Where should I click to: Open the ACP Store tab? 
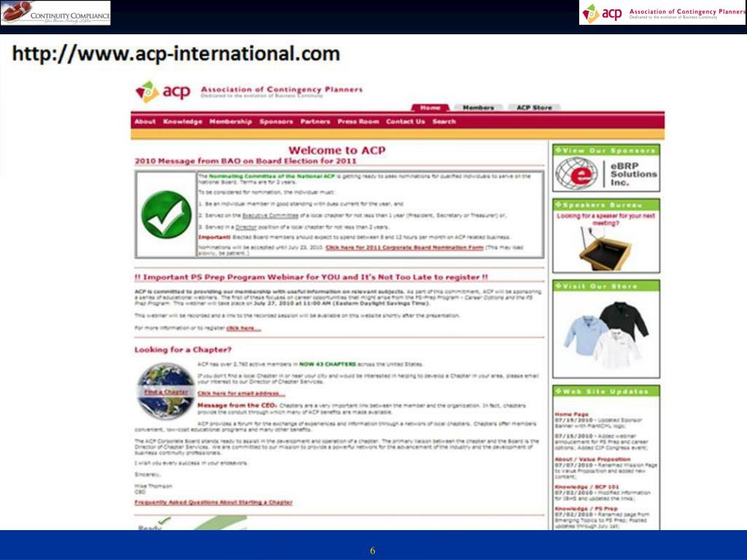click(x=534, y=108)
